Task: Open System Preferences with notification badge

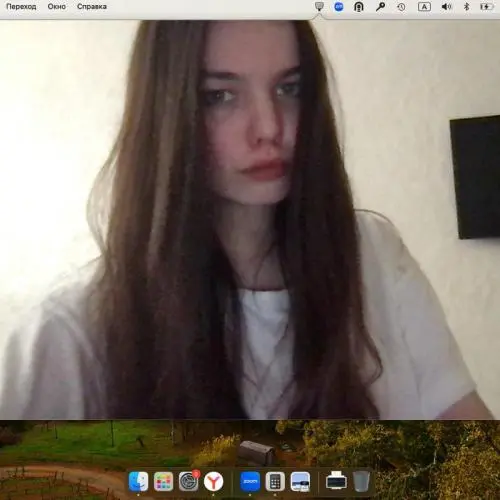Action: 188,481
